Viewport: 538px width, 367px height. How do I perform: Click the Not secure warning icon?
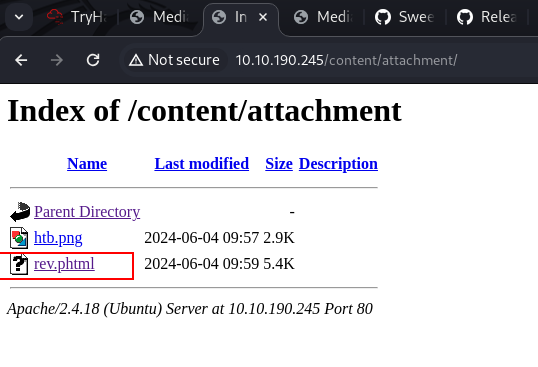point(136,60)
